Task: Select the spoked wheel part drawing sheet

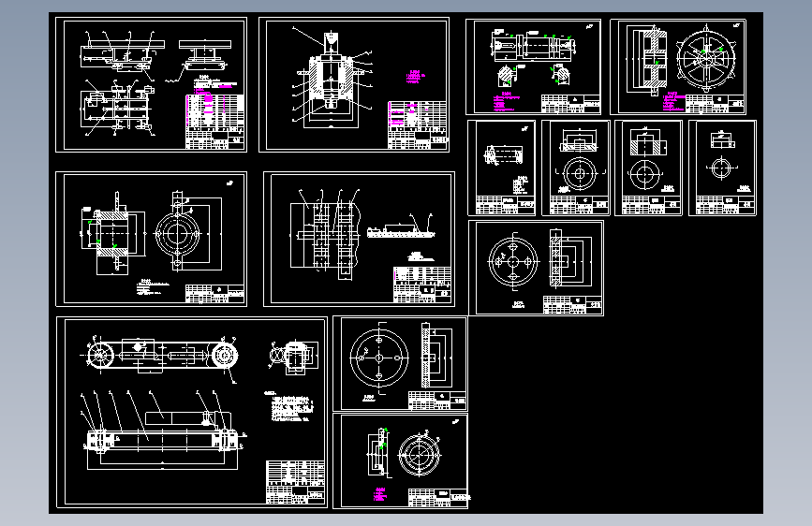Action: click(678, 66)
